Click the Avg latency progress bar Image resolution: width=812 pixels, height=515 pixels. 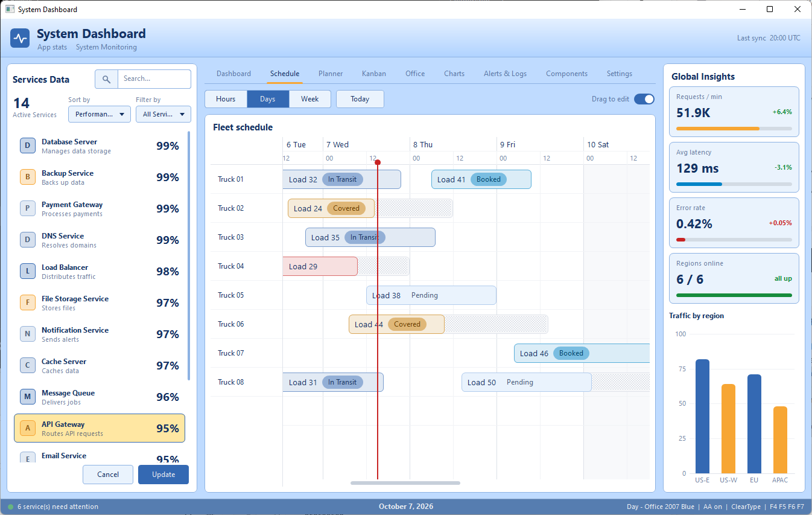tap(734, 184)
